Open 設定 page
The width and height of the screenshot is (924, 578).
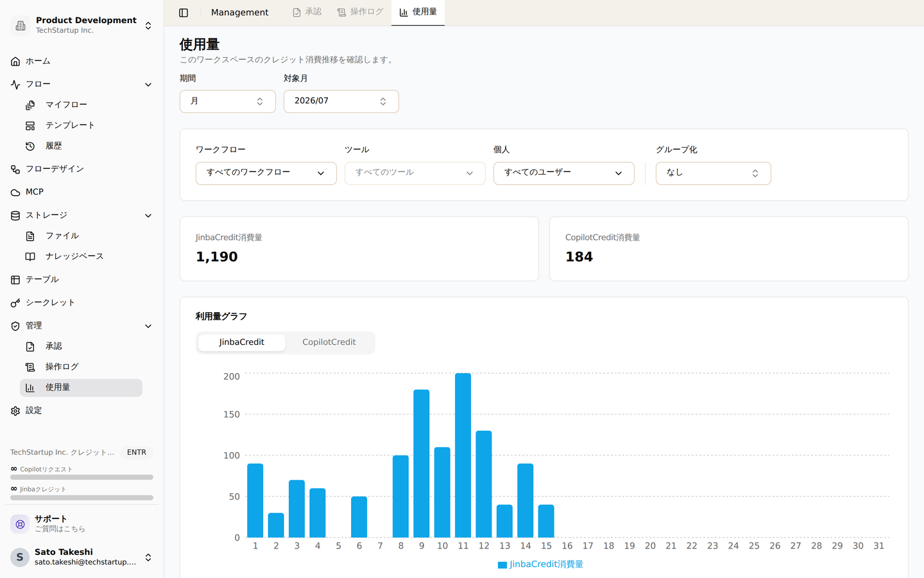pos(81,411)
